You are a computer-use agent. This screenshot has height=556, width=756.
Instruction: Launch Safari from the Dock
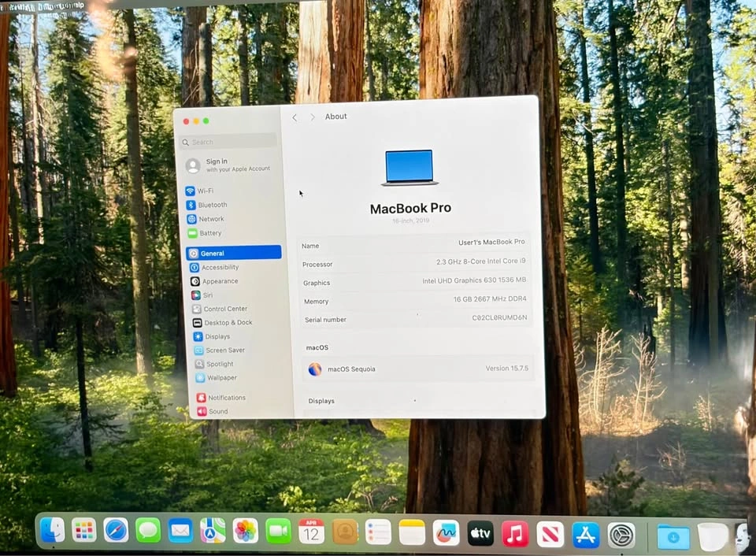pos(117,531)
